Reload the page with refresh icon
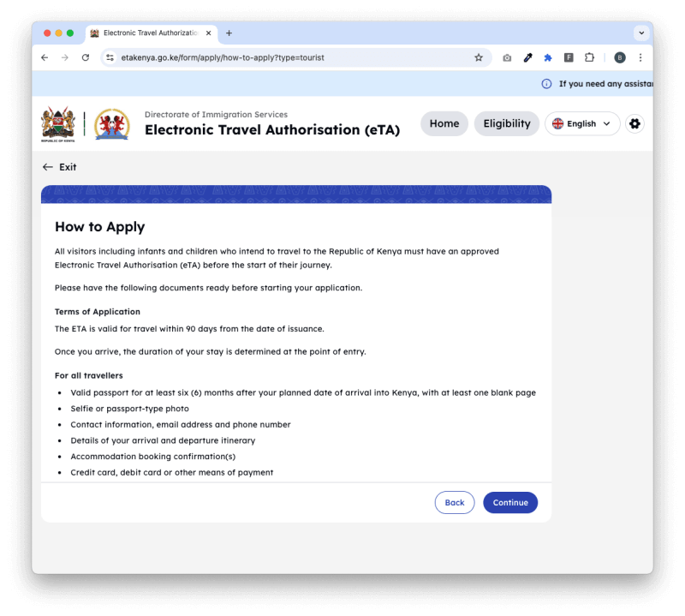 [86, 57]
